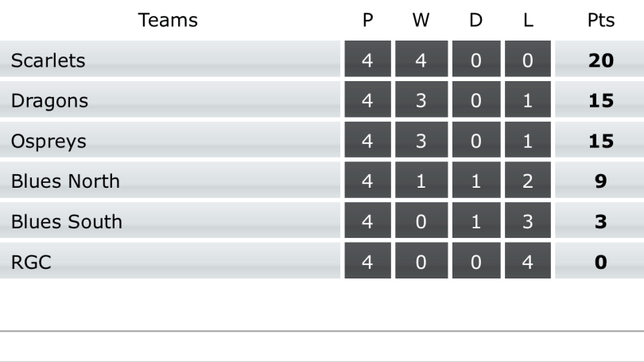Click the P (played) column header
This screenshot has height=362, width=644.
point(367,21)
